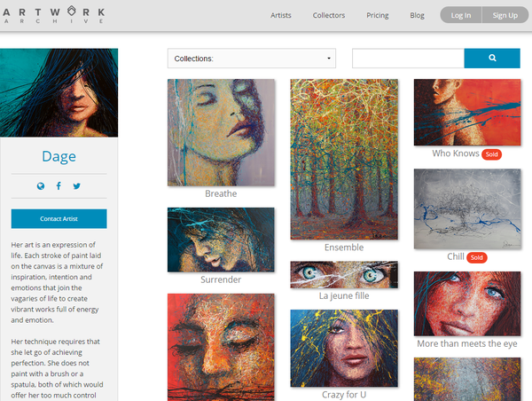Click the La jeune fille title
Viewport: 532px width, 401px height.
tap(344, 295)
